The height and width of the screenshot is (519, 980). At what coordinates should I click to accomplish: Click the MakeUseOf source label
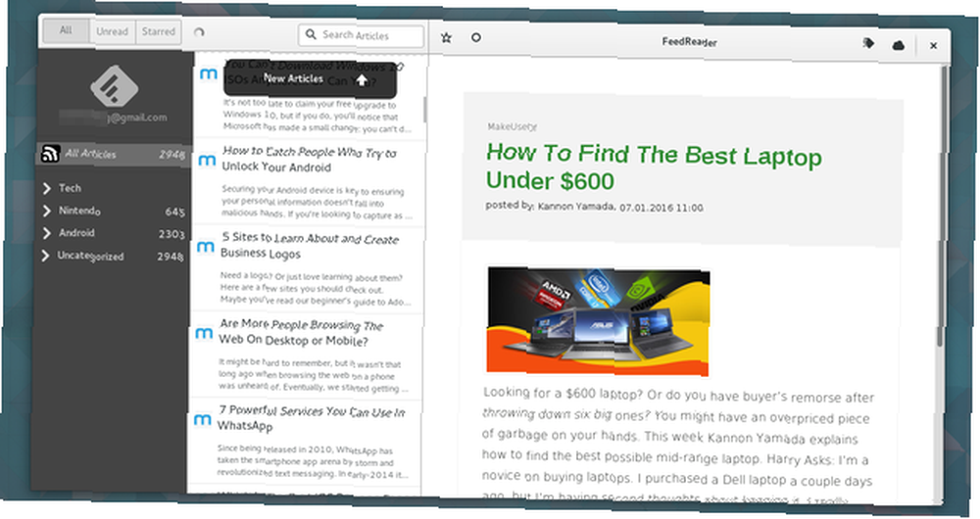pyautogui.click(x=512, y=126)
